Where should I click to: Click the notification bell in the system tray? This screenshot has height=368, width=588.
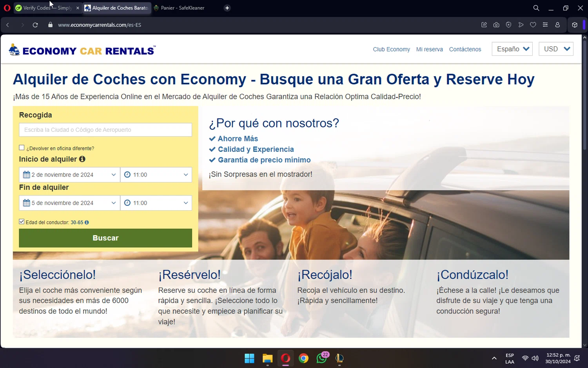coord(577,358)
